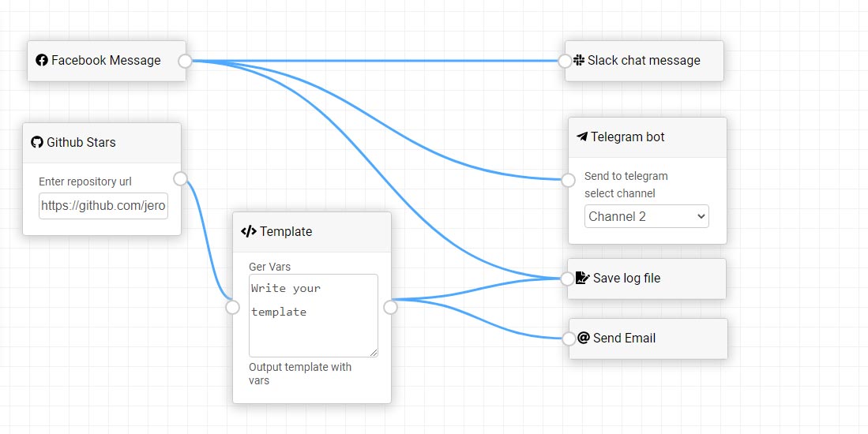The image size is (868, 434).
Task: Click the paper plane icon in Telegram bot node
Action: pos(582,136)
